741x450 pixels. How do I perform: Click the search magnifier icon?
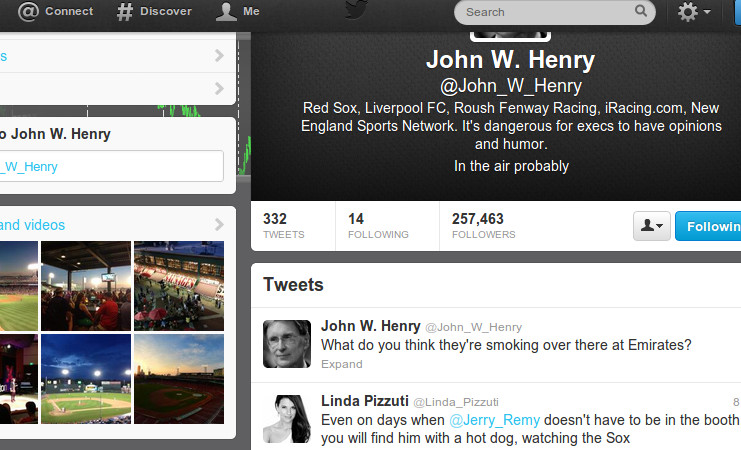pyautogui.click(x=640, y=10)
